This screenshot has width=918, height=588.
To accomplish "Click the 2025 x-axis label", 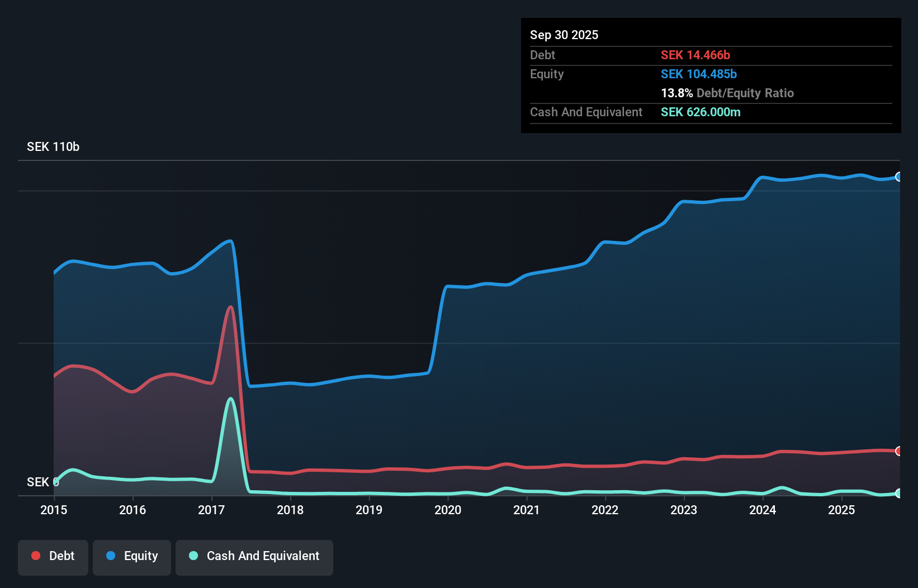I will click(841, 510).
